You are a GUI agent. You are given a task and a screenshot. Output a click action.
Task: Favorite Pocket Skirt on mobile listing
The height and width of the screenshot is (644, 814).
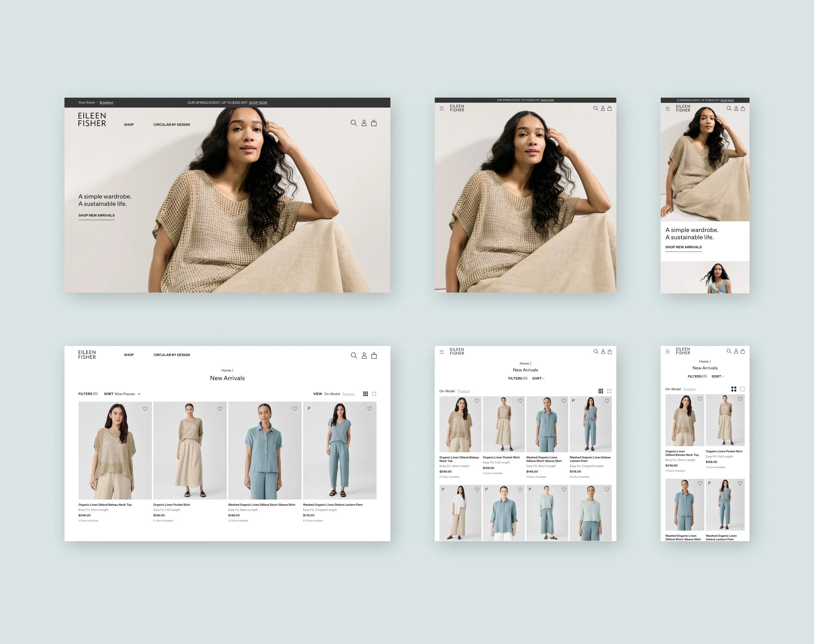(740, 399)
